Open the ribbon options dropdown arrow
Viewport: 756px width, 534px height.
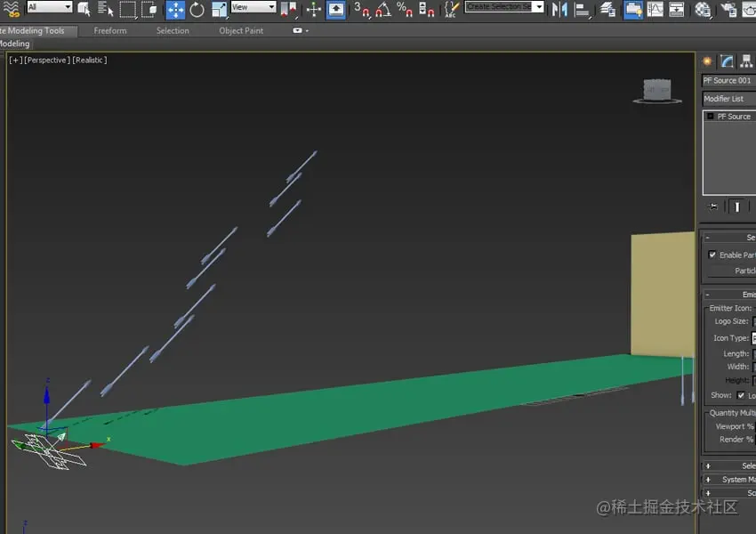[301, 30]
